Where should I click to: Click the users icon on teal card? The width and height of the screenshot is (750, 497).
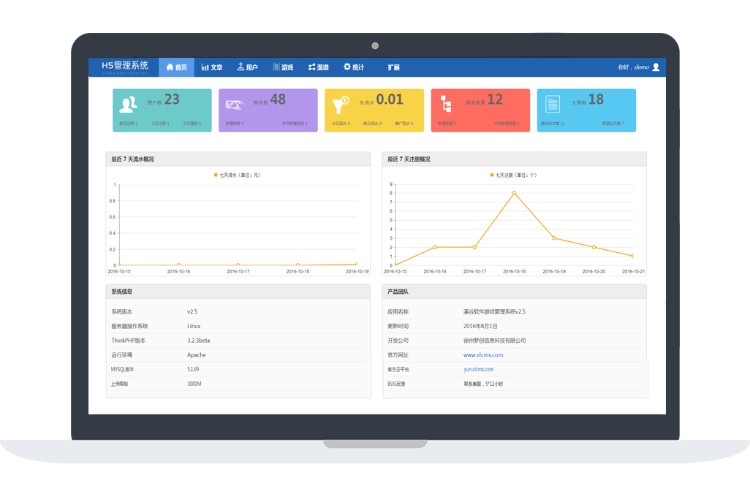(129, 104)
